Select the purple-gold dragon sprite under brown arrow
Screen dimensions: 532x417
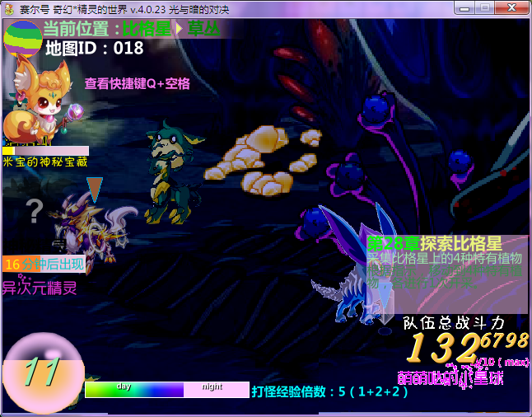click(x=91, y=231)
